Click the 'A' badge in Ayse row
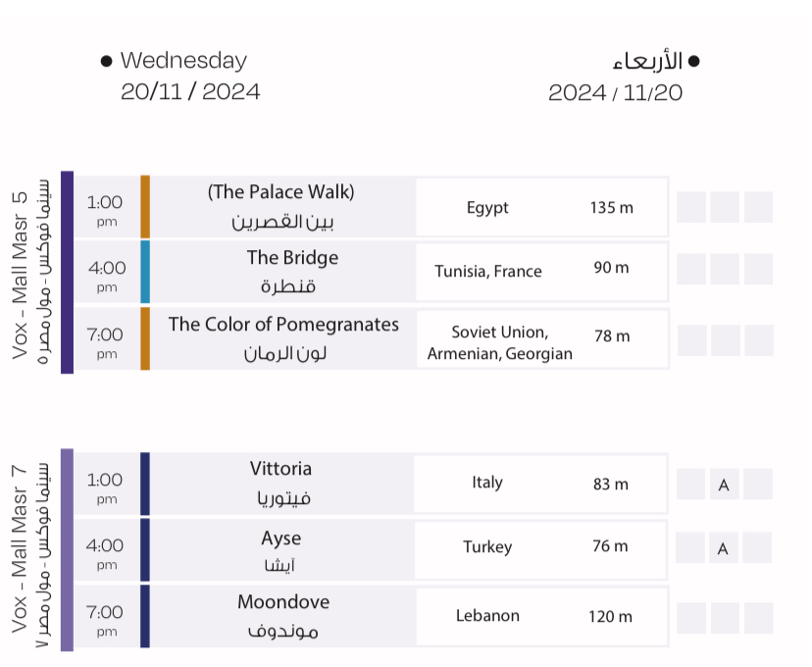This screenshot has height=667, width=812. tap(724, 548)
